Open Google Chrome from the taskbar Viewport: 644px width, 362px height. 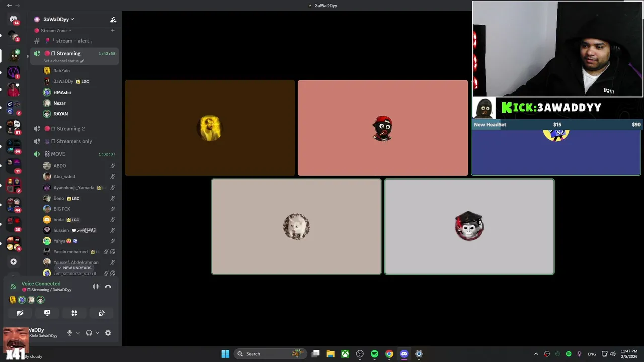(389, 354)
